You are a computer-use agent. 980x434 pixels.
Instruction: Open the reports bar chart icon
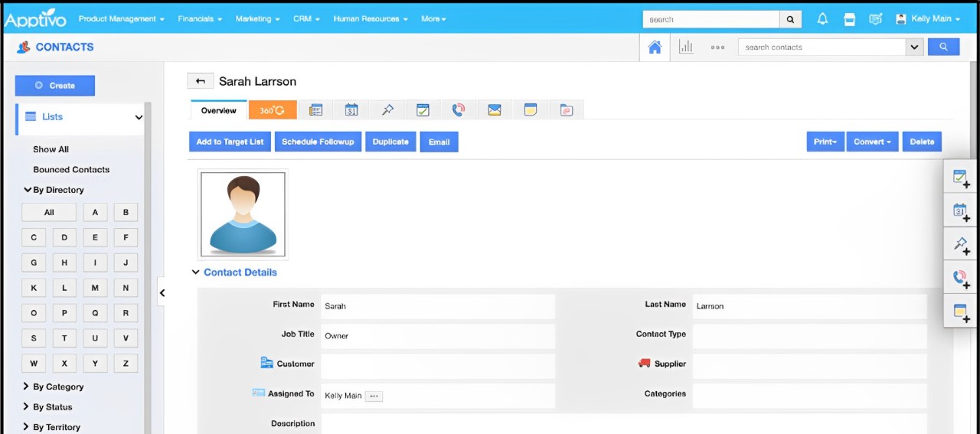[x=686, y=47]
